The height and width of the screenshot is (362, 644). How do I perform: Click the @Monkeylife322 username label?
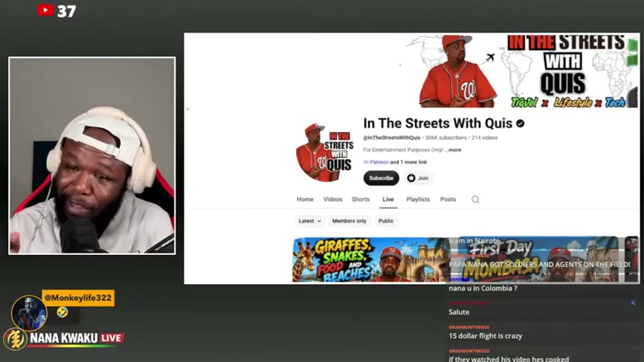click(x=78, y=298)
